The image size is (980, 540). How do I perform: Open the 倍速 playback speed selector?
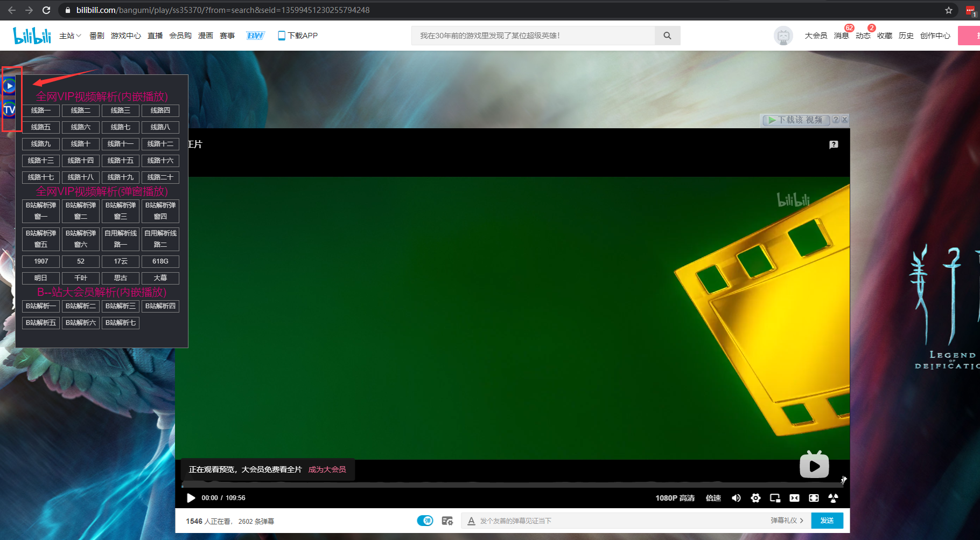713,498
